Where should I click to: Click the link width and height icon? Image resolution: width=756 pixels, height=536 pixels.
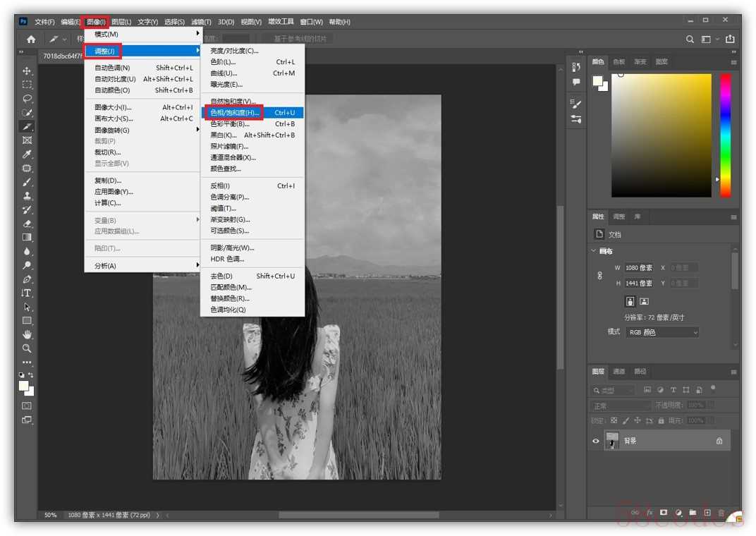599,275
